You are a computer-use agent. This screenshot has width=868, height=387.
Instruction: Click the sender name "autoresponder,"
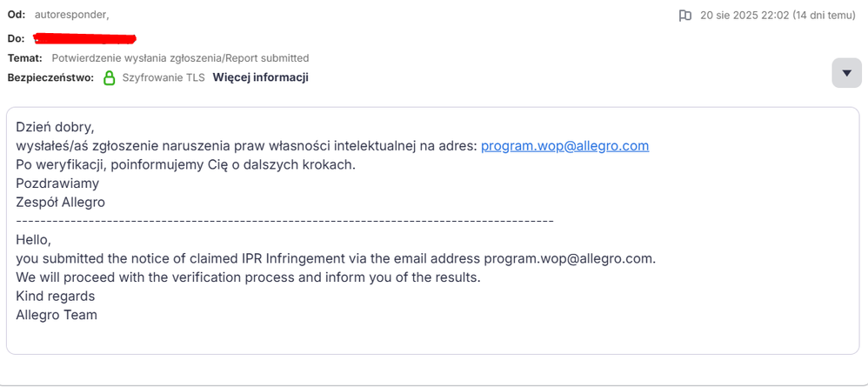pos(71,15)
